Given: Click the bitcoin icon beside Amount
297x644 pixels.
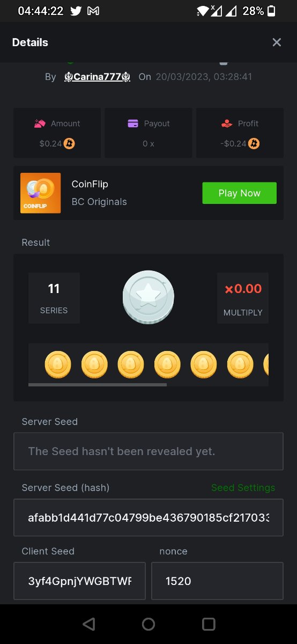Looking at the screenshot, I should pos(69,143).
